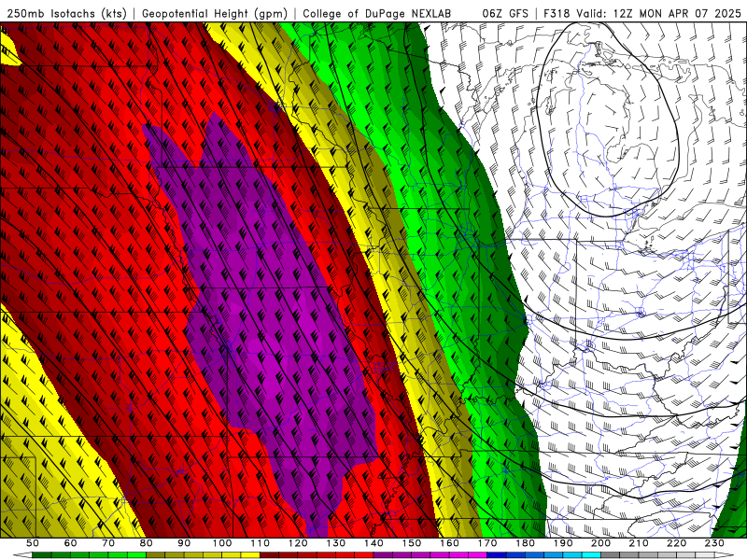Click the 60 label on the color scale
This screenshot has width=747, height=560.
click(70, 543)
